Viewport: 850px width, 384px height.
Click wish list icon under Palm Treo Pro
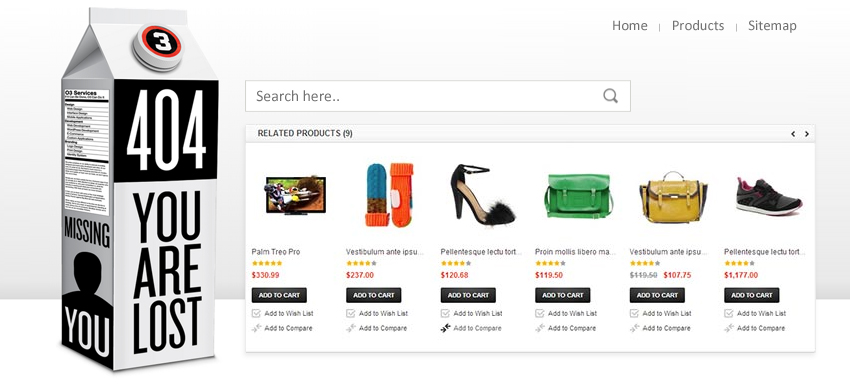[x=256, y=313]
